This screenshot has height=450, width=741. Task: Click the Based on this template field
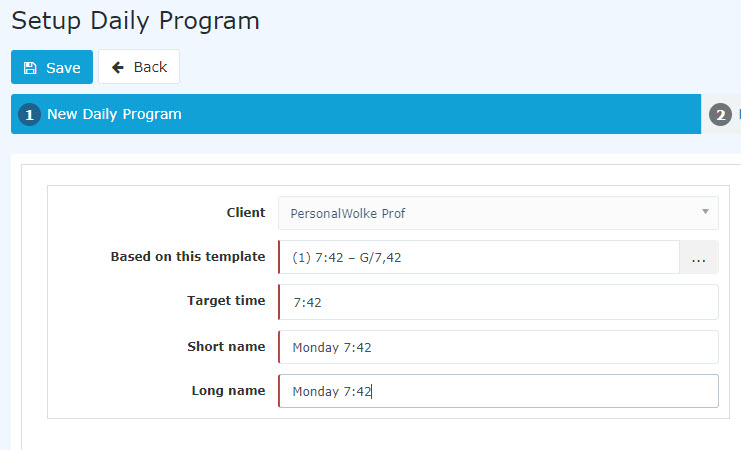pos(479,258)
